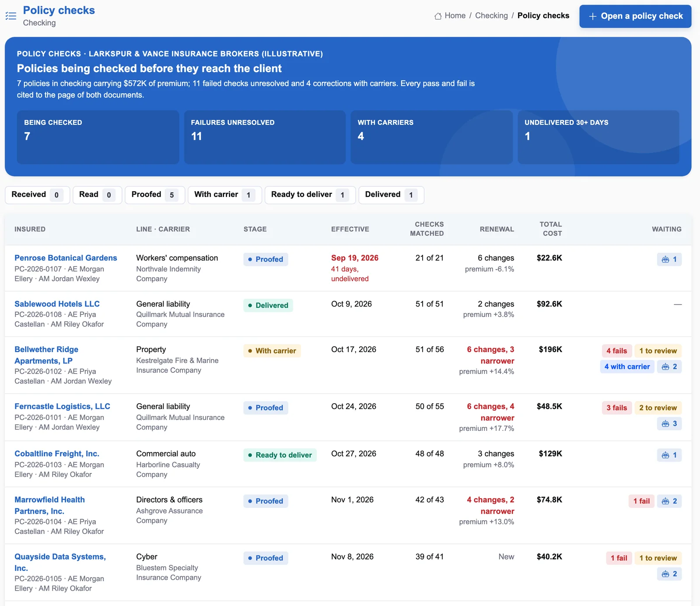The image size is (700, 606).
Task: Click the 1 fail badge for Marrowfield
Action: coord(641,501)
